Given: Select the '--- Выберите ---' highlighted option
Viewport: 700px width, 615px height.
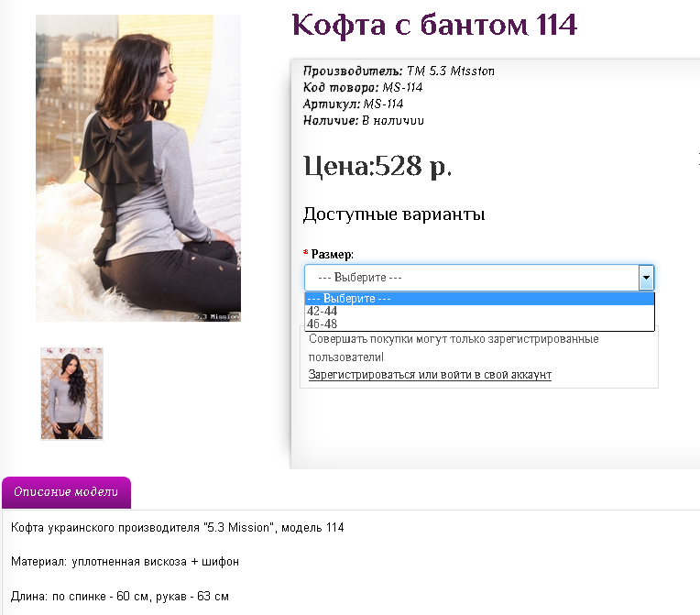Looking at the screenshot, I should (479, 299).
